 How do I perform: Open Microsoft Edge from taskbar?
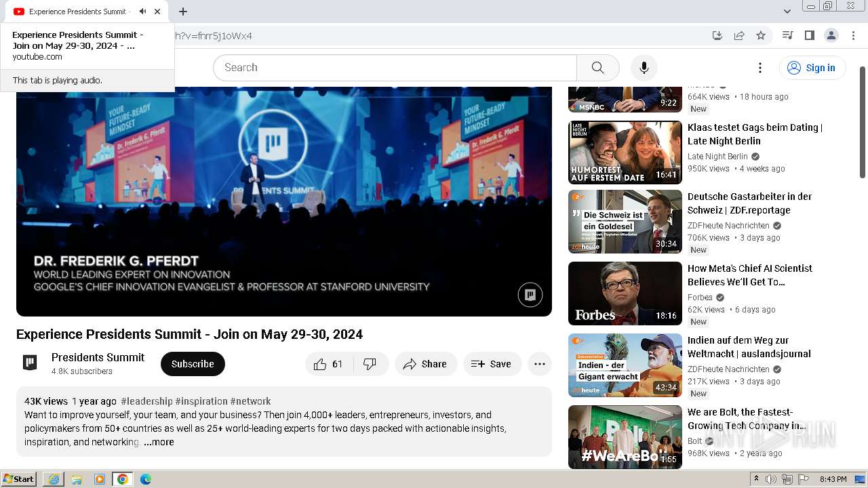(x=146, y=479)
